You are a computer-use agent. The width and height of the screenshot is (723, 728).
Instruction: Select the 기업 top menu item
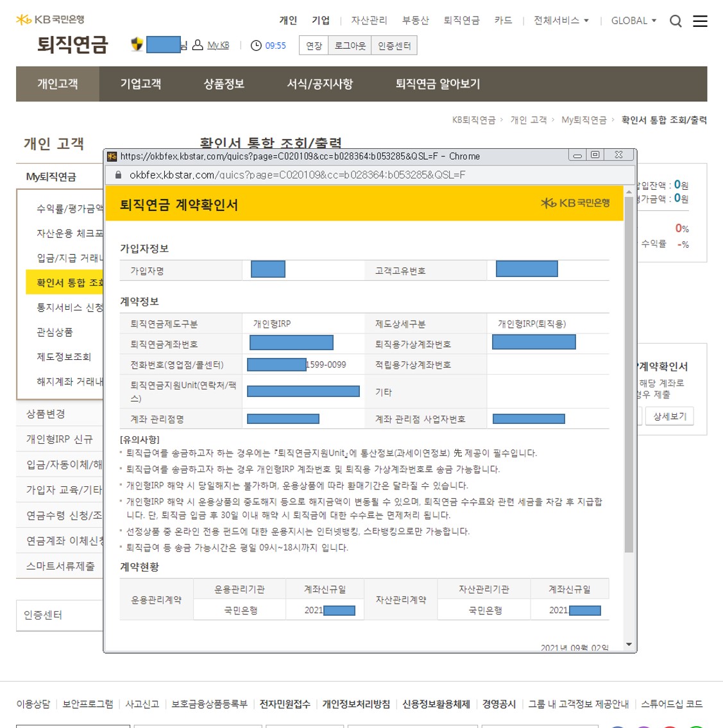(320, 21)
